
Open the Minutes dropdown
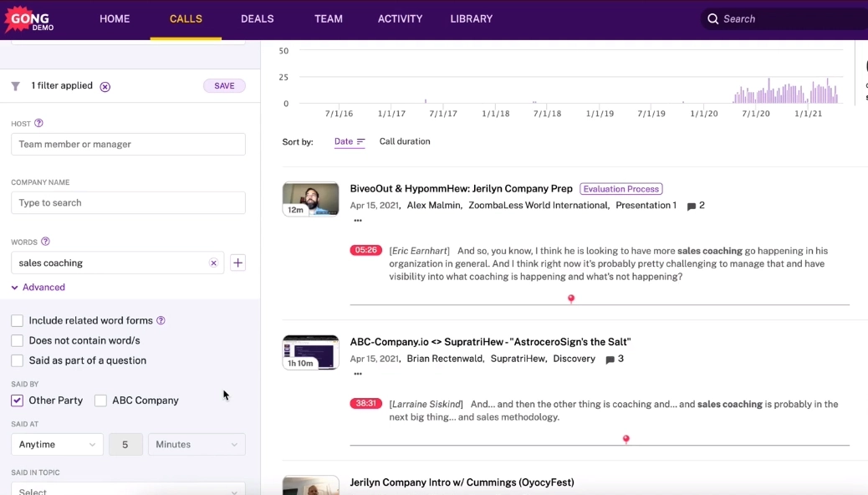pos(197,444)
